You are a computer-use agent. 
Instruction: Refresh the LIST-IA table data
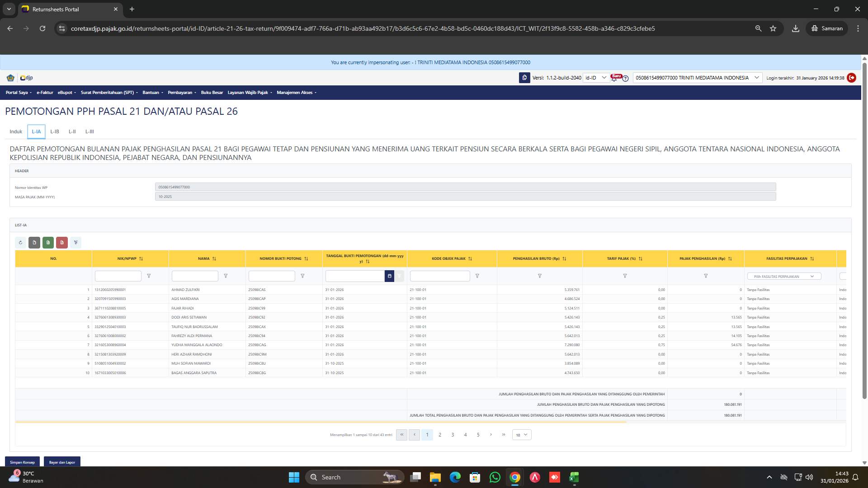[20, 243]
